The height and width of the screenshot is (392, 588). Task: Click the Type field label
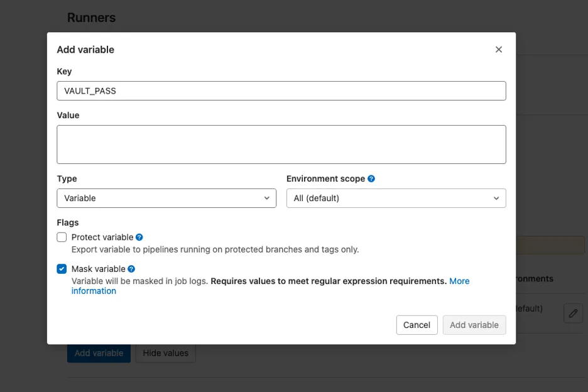(x=67, y=178)
